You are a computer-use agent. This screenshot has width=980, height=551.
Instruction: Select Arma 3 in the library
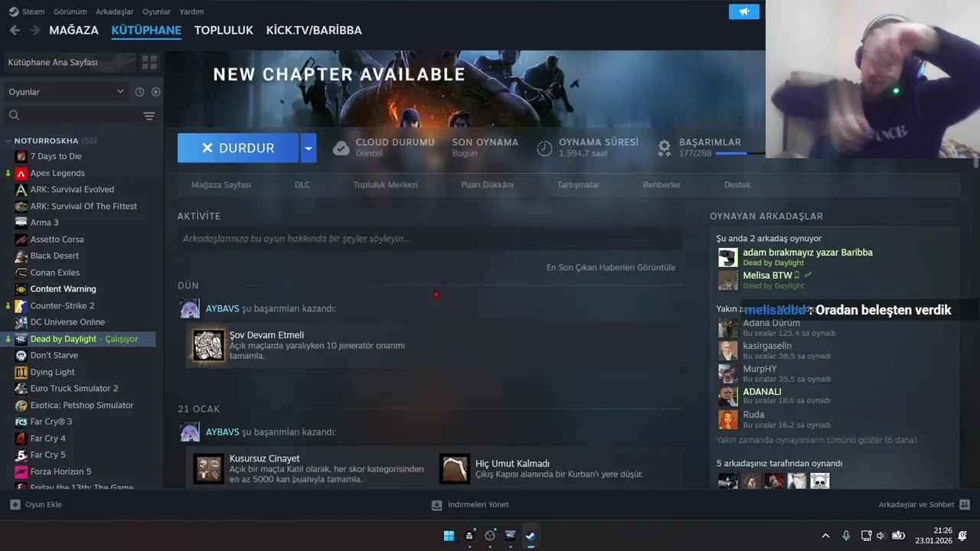44,223
